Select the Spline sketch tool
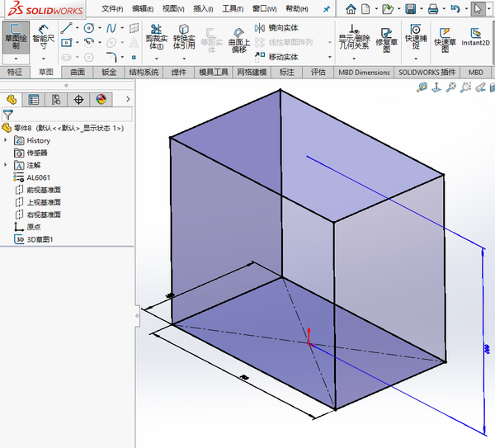The height and width of the screenshot is (448, 495). [x=111, y=28]
